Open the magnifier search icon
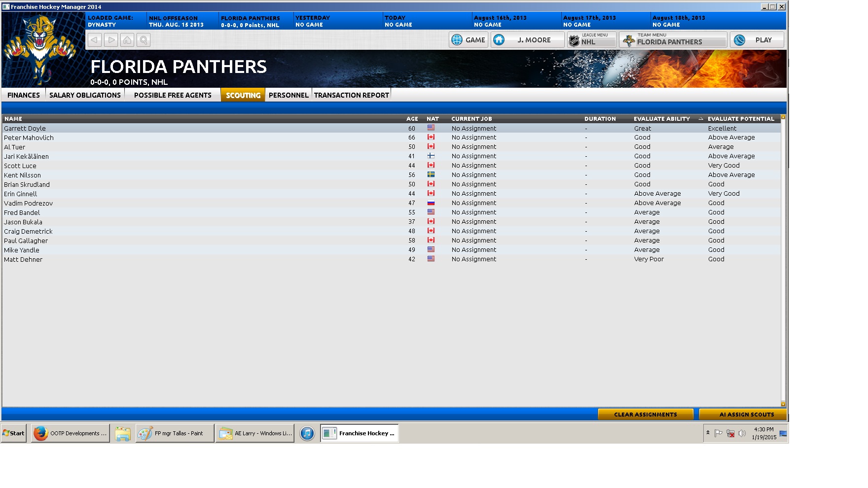Viewport: 868px width, 488px height. pos(144,40)
